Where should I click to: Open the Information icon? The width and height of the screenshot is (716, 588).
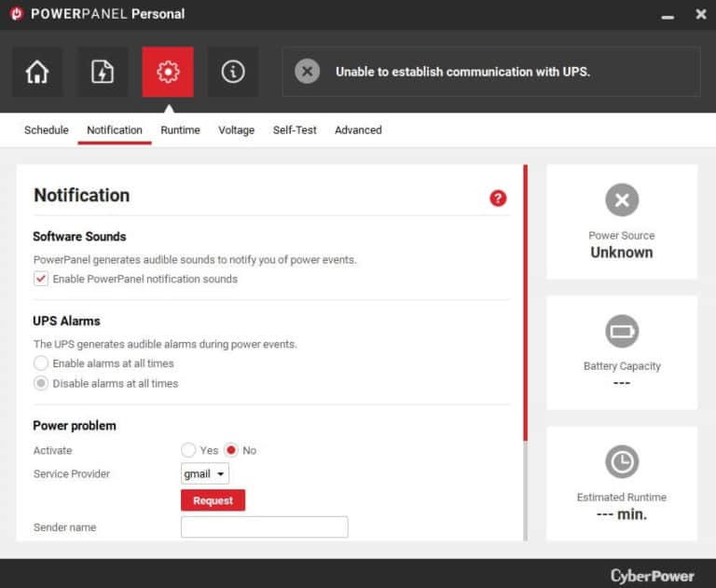pyautogui.click(x=233, y=72)
